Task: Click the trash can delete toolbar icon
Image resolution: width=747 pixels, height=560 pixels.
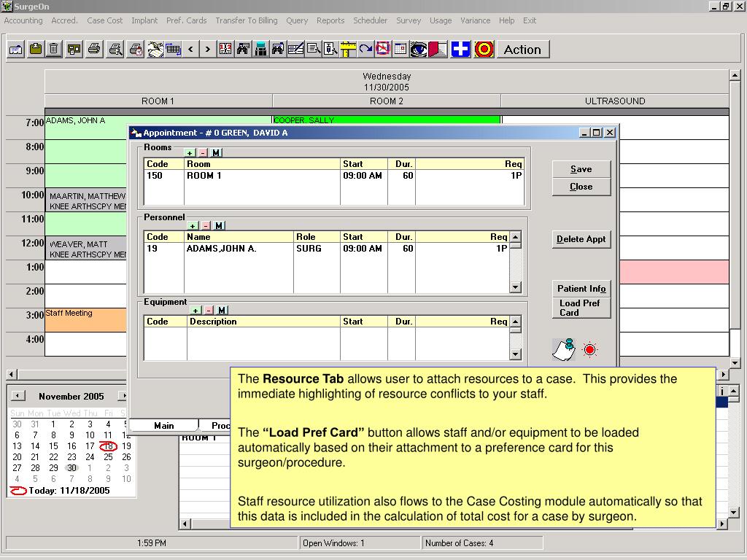Action: pyautogui.click(x=54, y=49)
